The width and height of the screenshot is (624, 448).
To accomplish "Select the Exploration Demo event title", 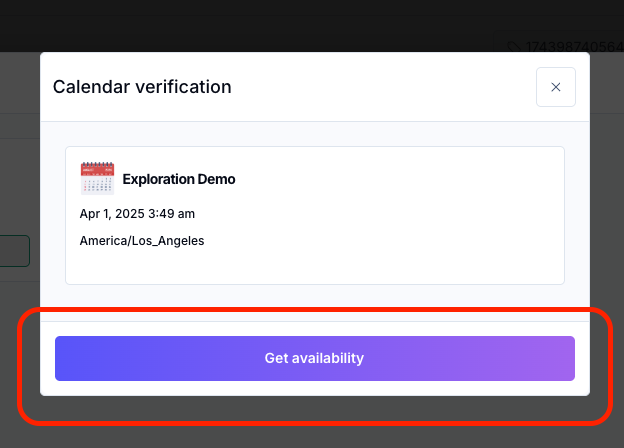I will pos(179,180).
